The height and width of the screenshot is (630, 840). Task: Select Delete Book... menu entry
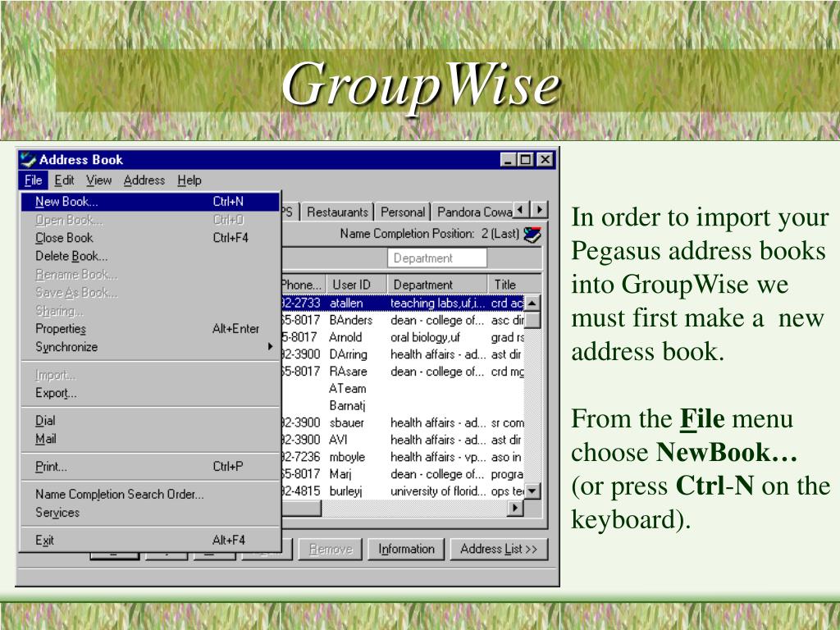coord(151,256)
